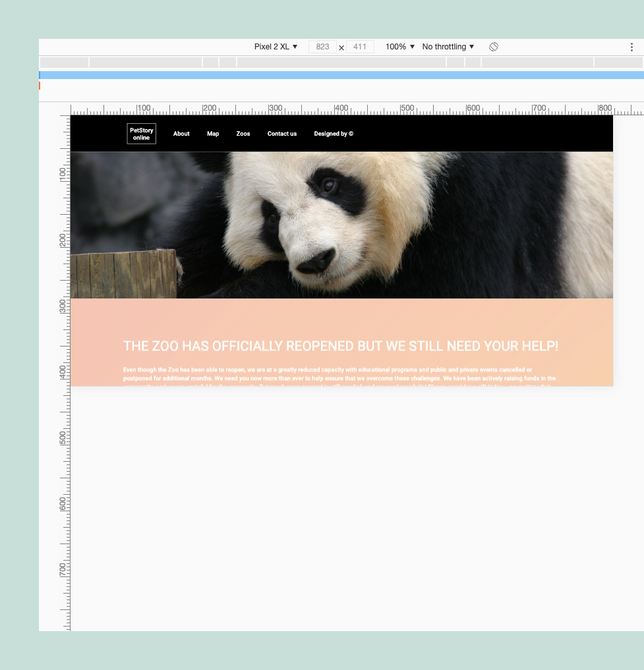Image resolution: width=644 pixels, height=670 pixels.
Task: Click the width field showing 823
Action: (322, 46)
